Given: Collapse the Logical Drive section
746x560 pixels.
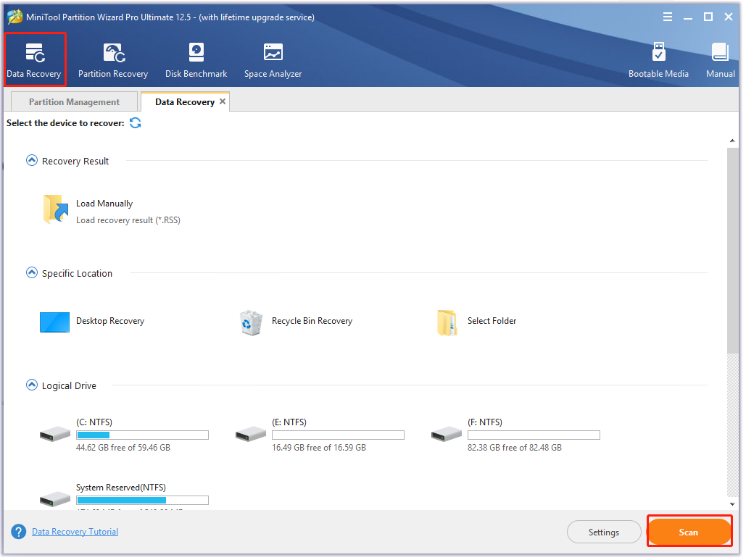Looking at the screenshot, I should [x=31, y=385].
